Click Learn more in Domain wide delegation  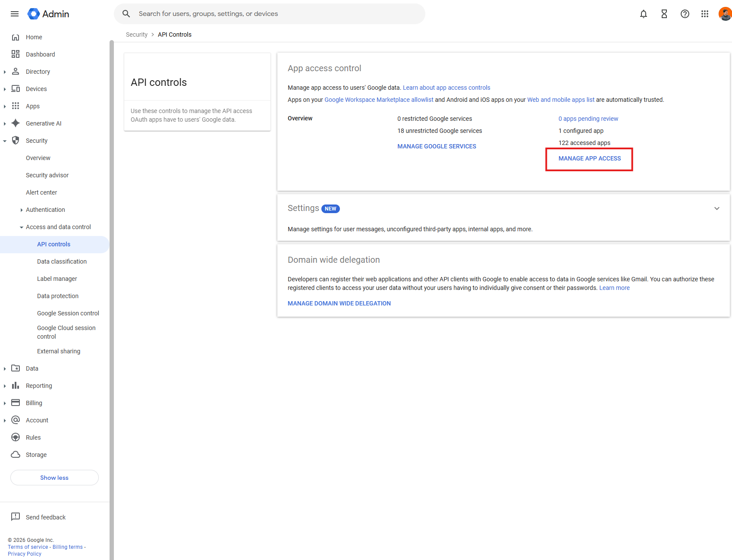click(x=614, y=288)
